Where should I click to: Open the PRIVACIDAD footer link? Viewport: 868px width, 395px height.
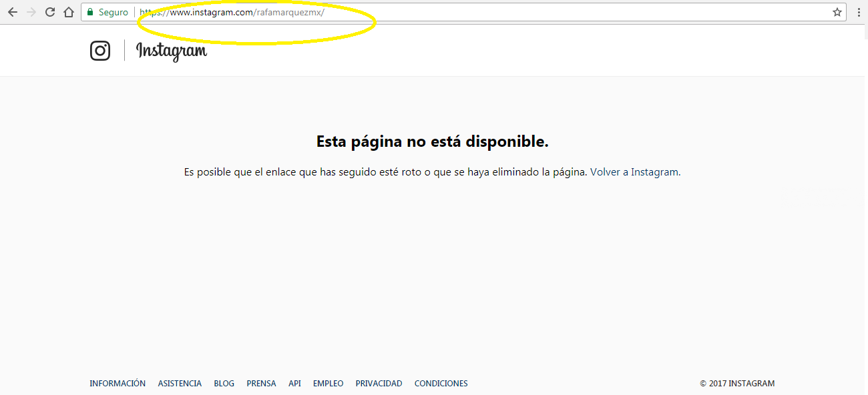(x=379, y=384)
